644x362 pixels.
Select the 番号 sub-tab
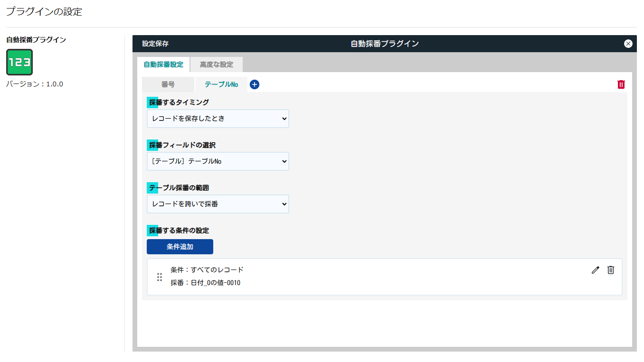point(168,84)
